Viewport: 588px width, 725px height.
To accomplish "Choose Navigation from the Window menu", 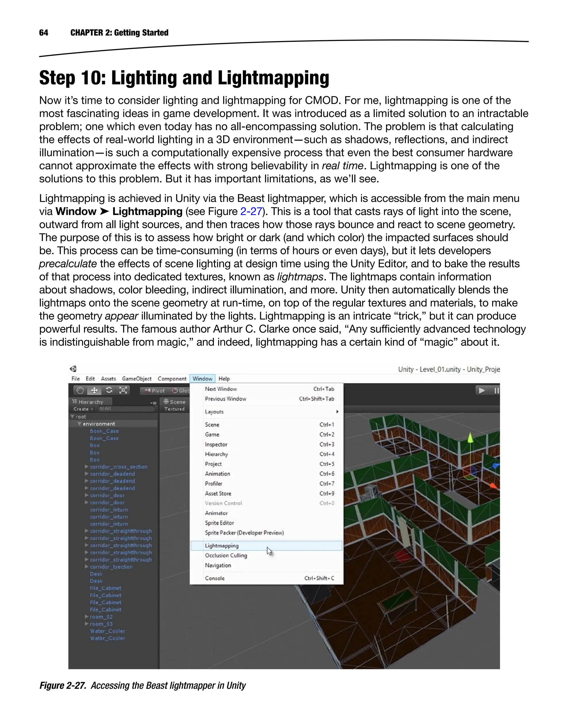I will point(266,565).
